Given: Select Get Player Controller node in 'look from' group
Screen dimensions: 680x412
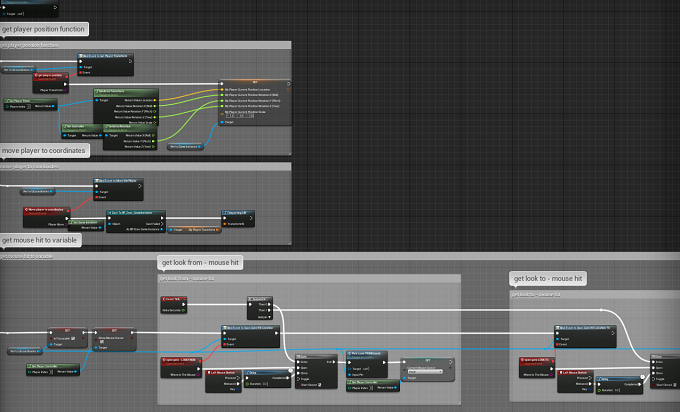Looking at the screenshot, I should tap(373, 386).
